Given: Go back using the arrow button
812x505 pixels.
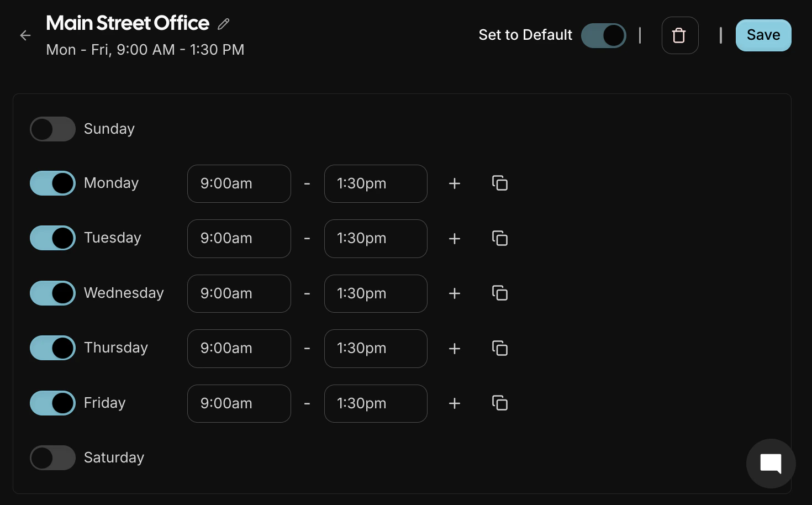Looking at the screenshot, I should click(x=25, y=35).
